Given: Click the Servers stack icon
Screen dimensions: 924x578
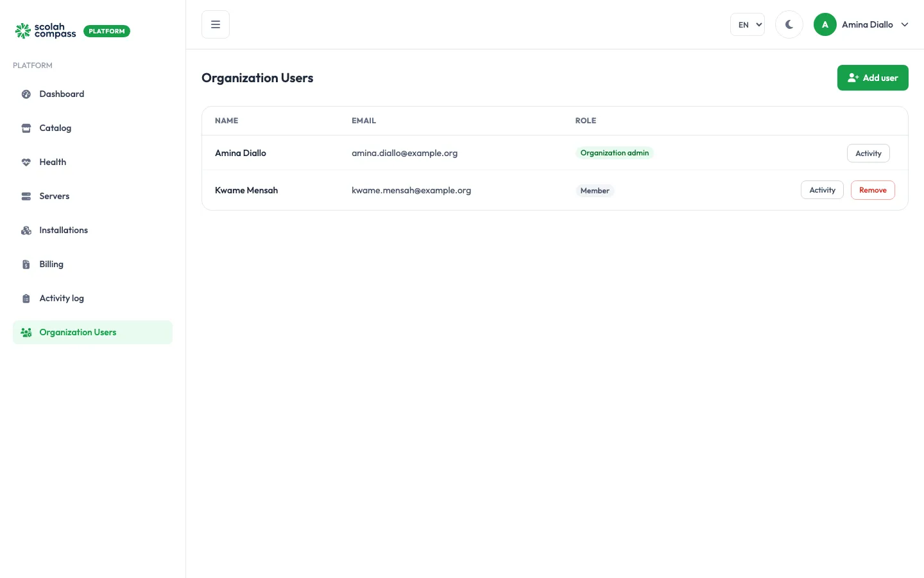Looking at the screenshot, I should pyautogui.click(x=26, y=197).
